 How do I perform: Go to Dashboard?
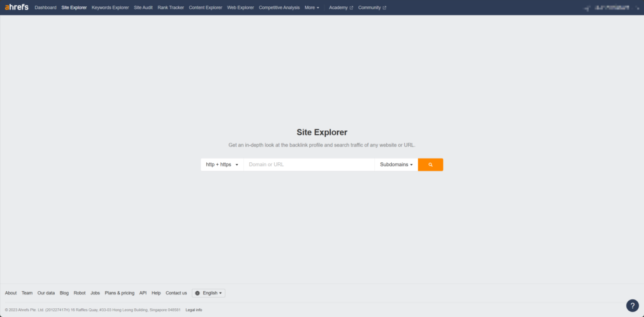[45, 8]
